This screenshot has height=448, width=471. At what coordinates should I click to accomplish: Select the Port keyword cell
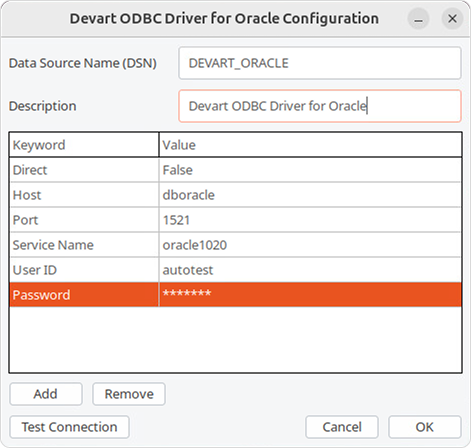tap(84, 220)
